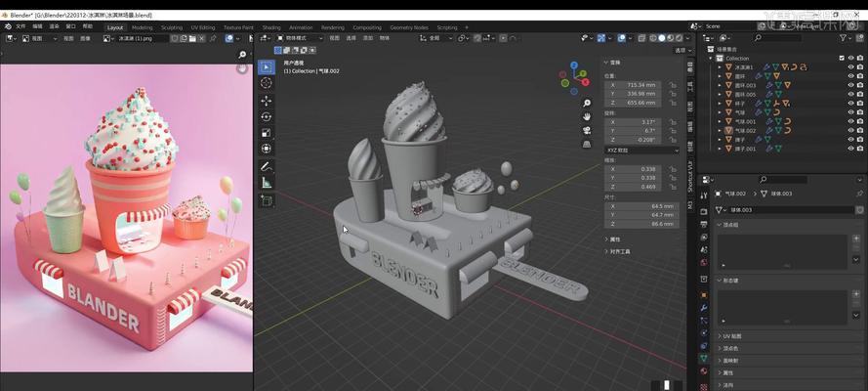Choose the Measure ruler tool
This screenshot has height=391, width=868.
[x=267, y=182]
